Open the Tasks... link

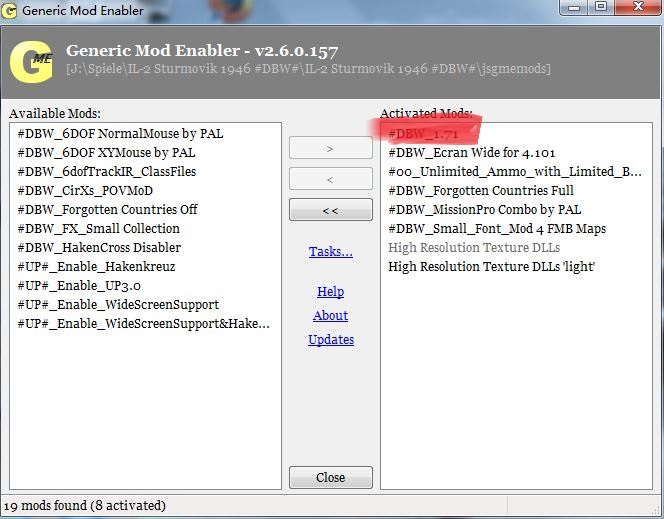pyautogui.click(x=331, y=251)
